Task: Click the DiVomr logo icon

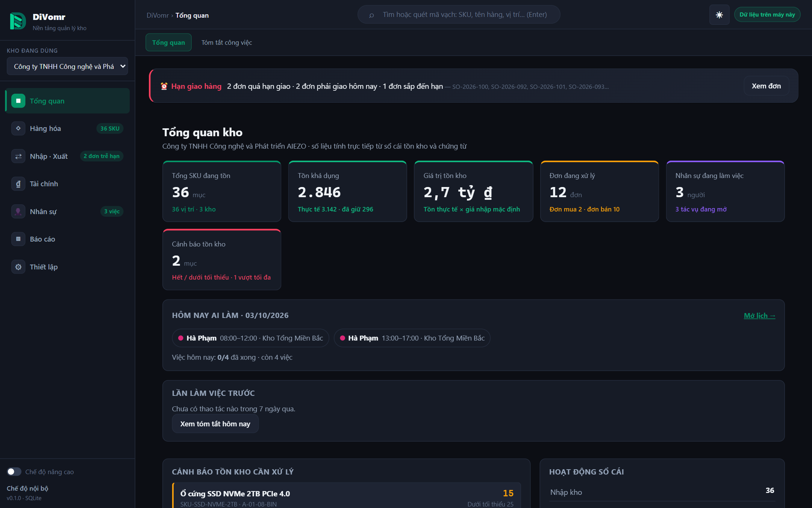Action: click(x=18, y=21)
